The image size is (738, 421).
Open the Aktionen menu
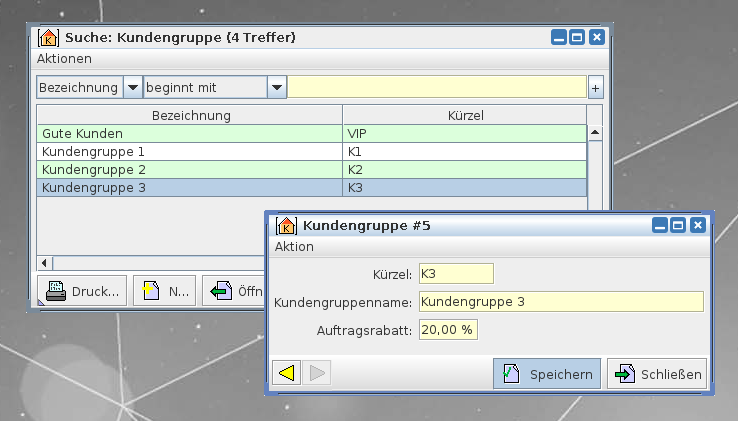coord(64,59)
